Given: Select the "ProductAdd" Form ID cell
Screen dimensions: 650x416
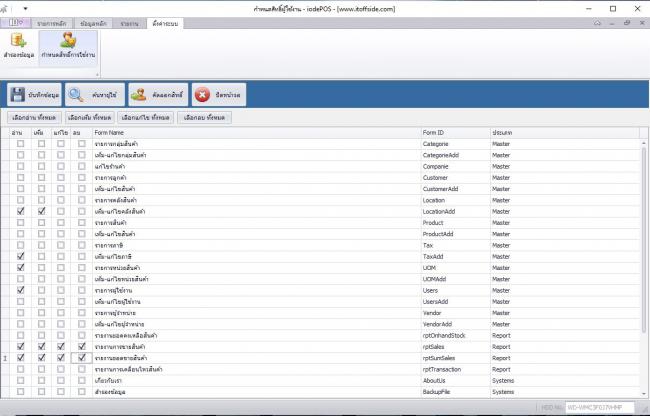Looking at the screenshot, I should click(455, 234).
